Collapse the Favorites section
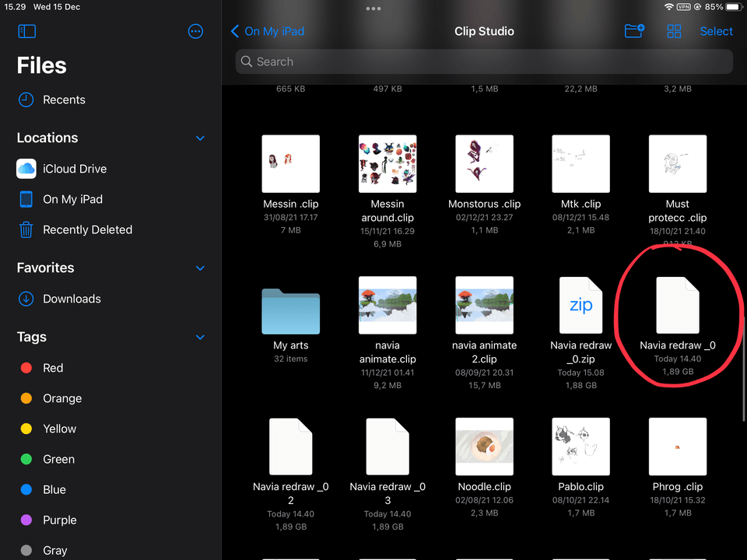The width and height of the screenshot is (747, 560). pos(200,268)
